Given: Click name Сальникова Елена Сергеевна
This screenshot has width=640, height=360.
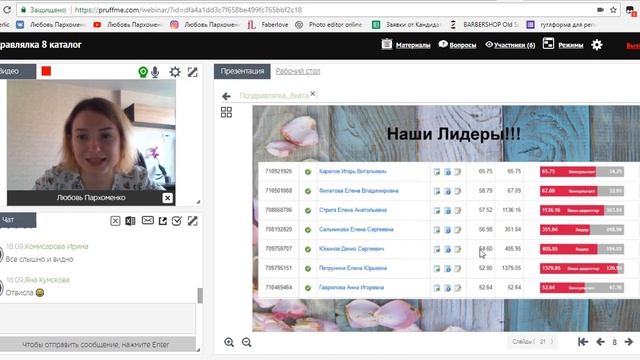Looking at the screenshot, I should click(x=356, y=229).
